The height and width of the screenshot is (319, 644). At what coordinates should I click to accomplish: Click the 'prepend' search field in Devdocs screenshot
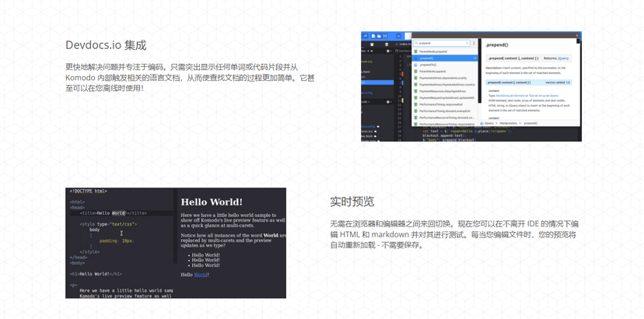[442, 43]
